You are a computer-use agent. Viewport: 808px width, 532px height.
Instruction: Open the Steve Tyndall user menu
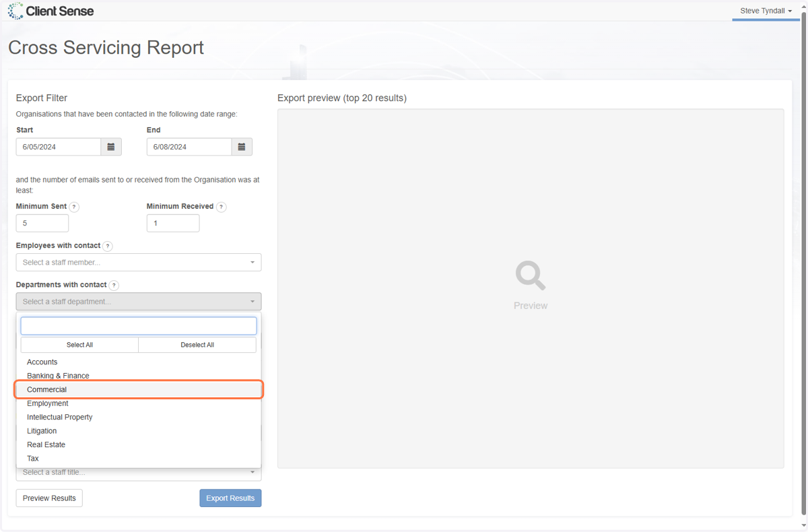(766, 11)
